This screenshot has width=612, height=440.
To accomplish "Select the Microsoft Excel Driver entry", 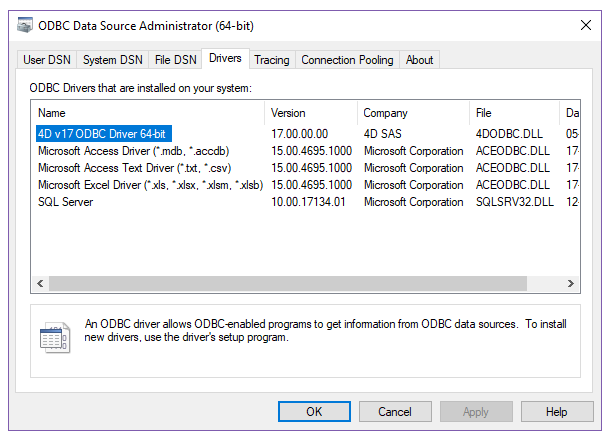I will click(x=151, y=185).
